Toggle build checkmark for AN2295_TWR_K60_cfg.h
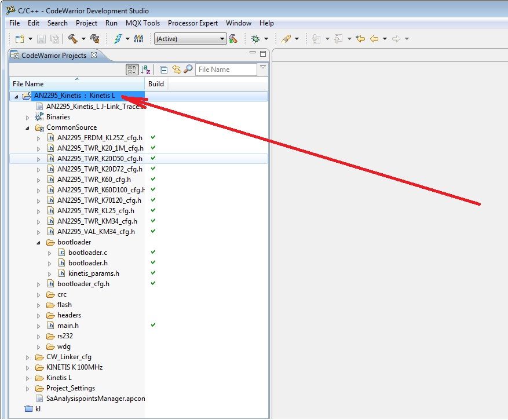This screenshot has height=420, width=508. click(154, 179)
